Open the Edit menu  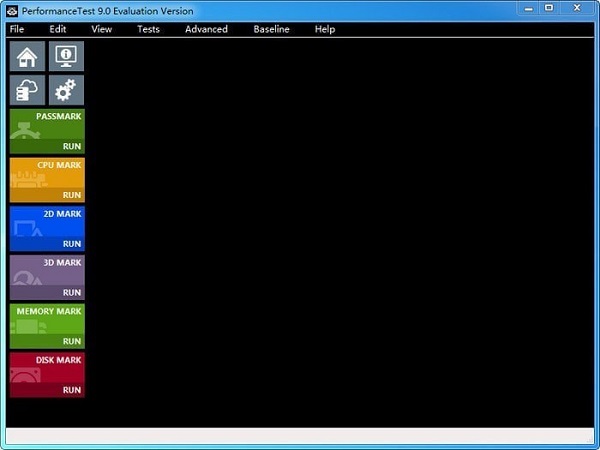coord(58,29)
